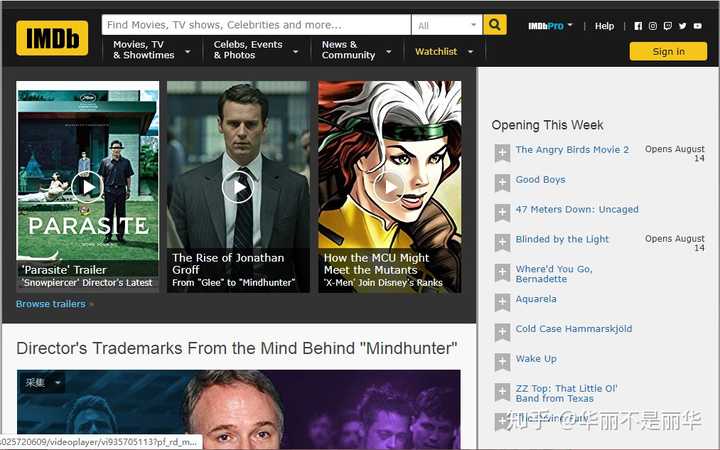This screenshot has width=720, height=450.
Task: Open the IMDb Twitch icon
Action: [x=668, y=26]
